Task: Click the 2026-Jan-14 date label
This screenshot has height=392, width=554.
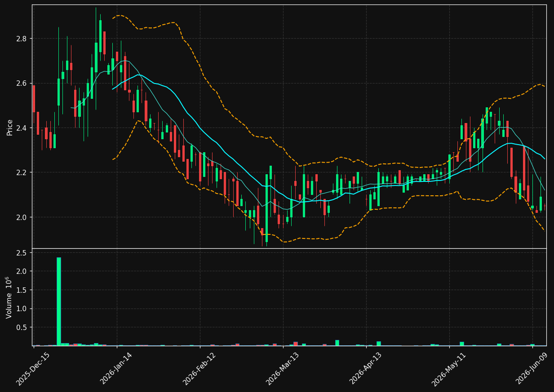Action: [116, 369]
